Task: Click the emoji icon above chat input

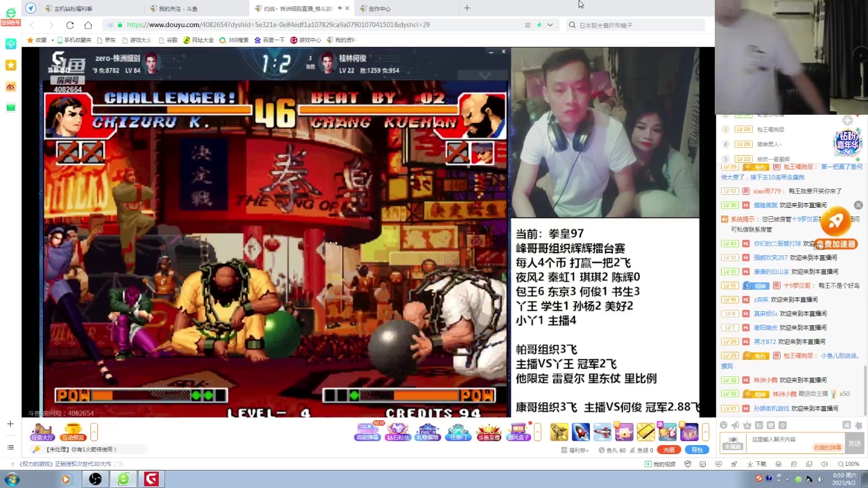Action: 723,425
